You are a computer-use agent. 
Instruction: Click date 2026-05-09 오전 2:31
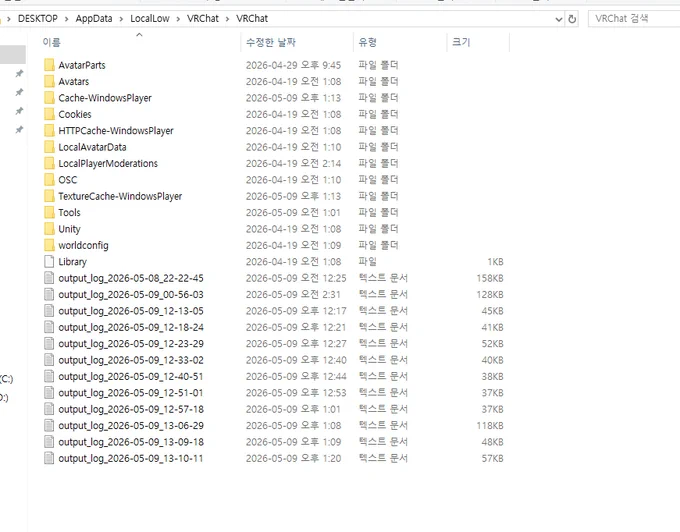[293, 294]
